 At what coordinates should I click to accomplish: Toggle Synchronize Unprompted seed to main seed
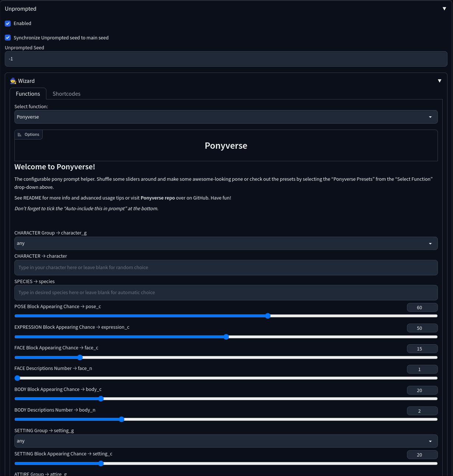pyautogui.click(x=8, y=38)
